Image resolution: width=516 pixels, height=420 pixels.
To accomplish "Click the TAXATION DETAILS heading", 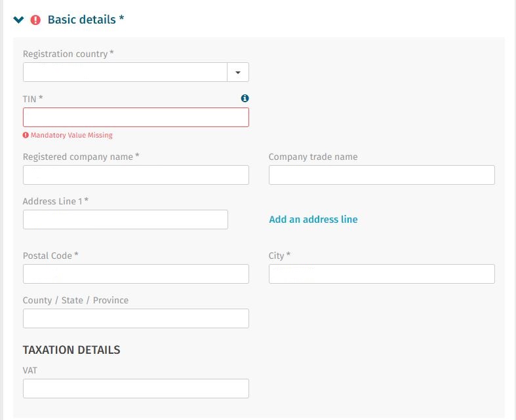I will 71,350.
